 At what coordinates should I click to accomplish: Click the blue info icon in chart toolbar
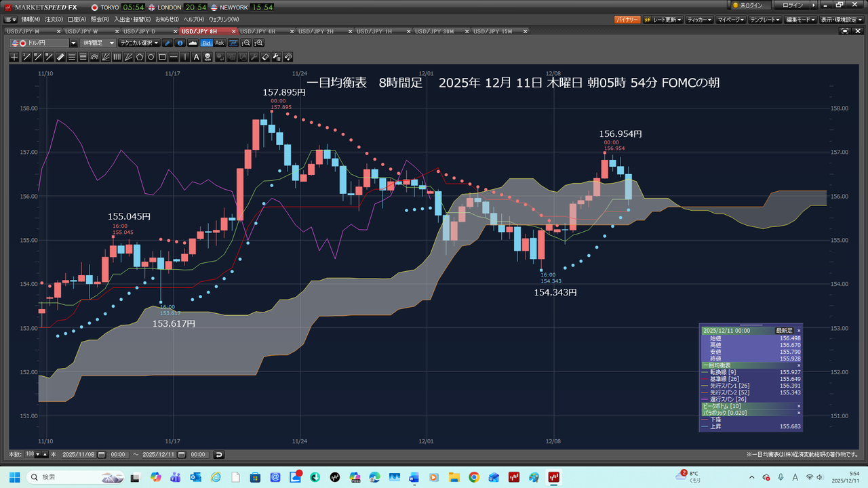click(180, 43)
